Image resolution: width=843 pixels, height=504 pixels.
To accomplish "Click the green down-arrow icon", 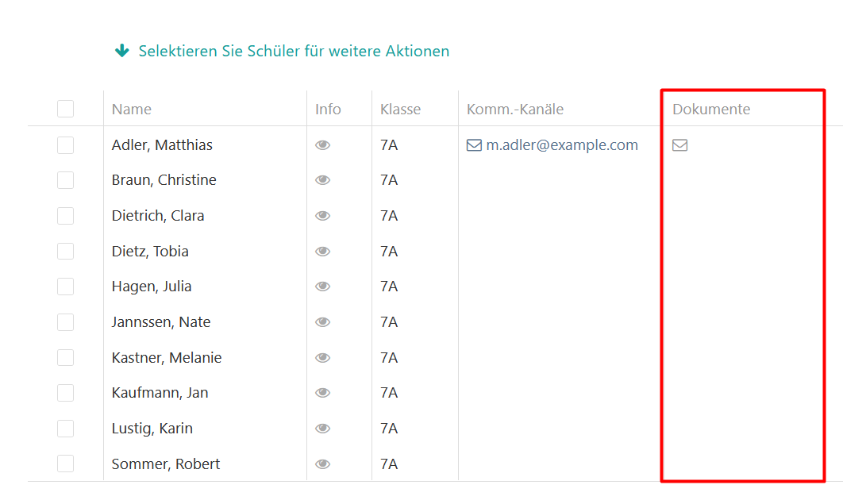I will click(121, 51).
